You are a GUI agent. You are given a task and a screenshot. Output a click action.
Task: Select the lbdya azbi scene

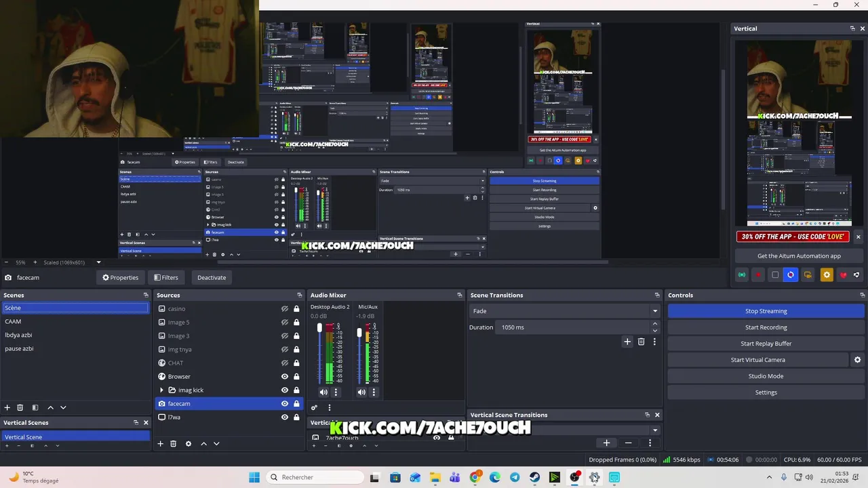pyautogui.click(x=75, y=335)
